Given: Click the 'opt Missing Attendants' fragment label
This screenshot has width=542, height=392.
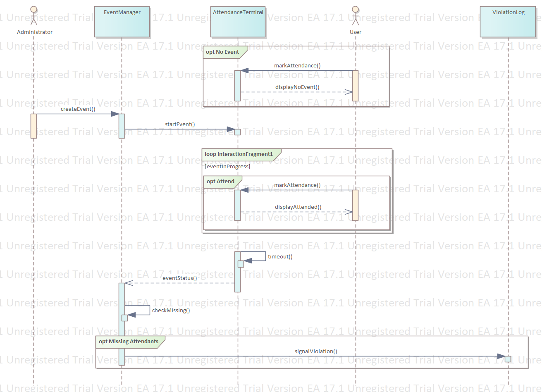Looking at the screenshot, I should tap(129, 342).
